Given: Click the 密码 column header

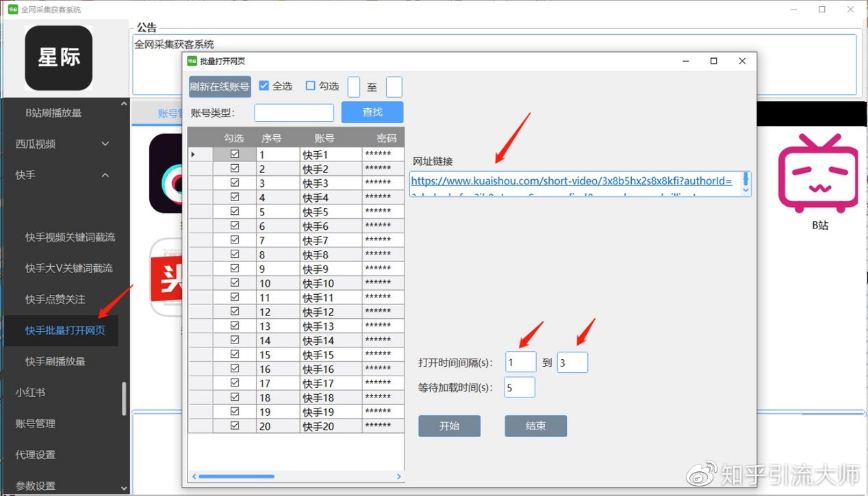Looking at the screenshot, I should tap(387, 138).
